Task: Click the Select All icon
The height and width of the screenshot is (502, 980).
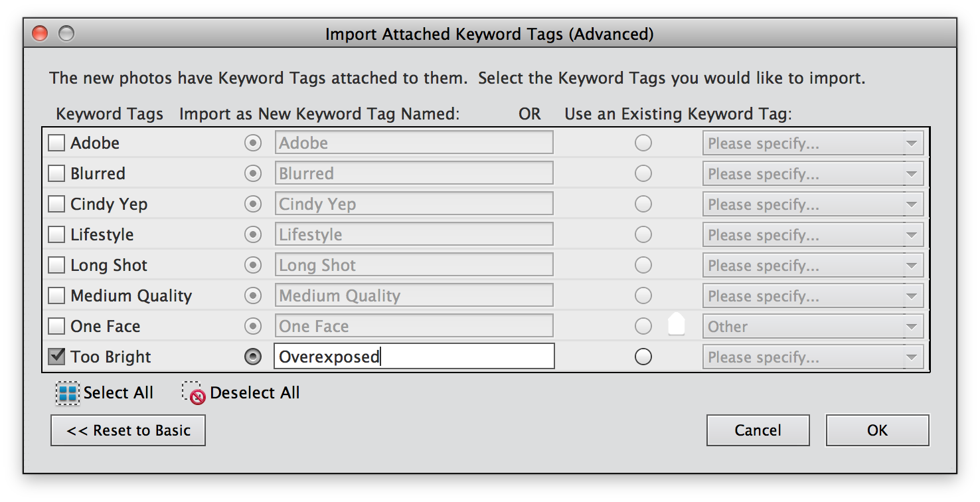Action: click(x=67, y=393)
